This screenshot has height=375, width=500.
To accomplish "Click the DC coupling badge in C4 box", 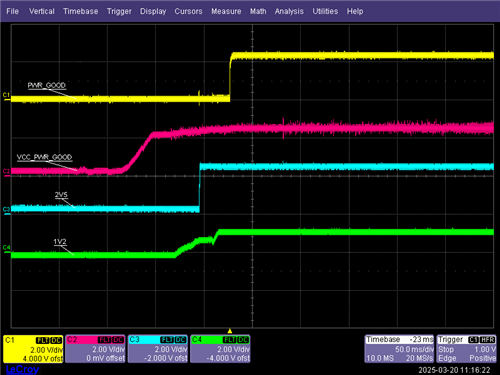I will click(243, 340).
